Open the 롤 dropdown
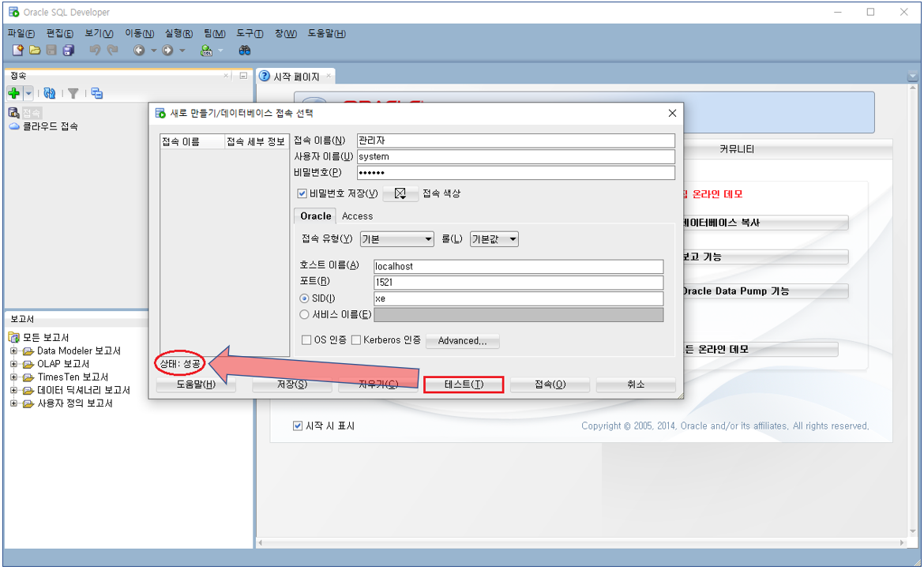Viewport: 924px width, 570px height. pyautogui.click(x=494, y=239)
